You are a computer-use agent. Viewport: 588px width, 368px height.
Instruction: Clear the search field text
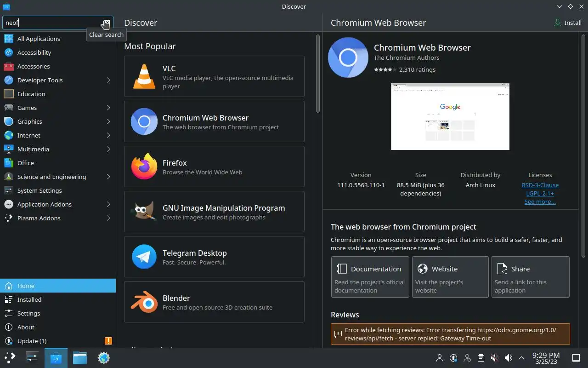(107, 23)
